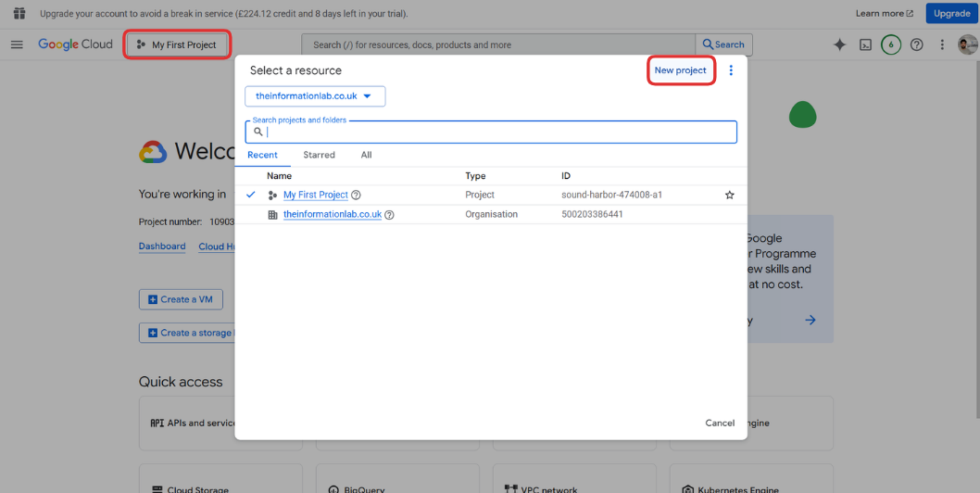Click the checkmark beside My First Project

coord(251,196)
